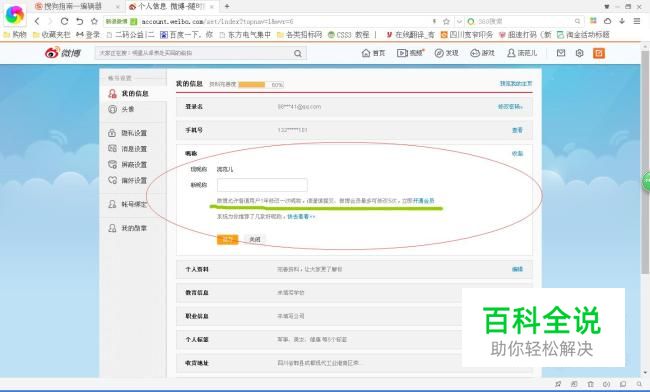Switch to the 搜狗指南 editing tab
Screen dimensions: 650x392
[x=77, y=6]
